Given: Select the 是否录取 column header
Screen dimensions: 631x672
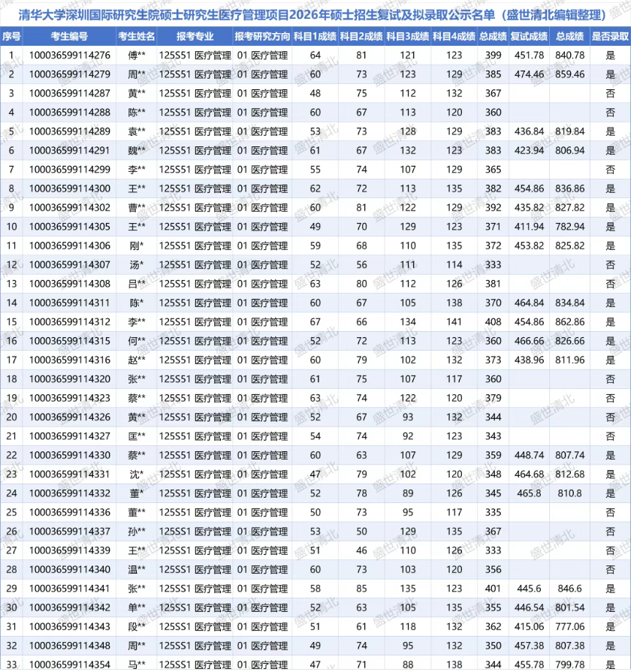Looking at the screenshot, I should click(x=609, y=36).
